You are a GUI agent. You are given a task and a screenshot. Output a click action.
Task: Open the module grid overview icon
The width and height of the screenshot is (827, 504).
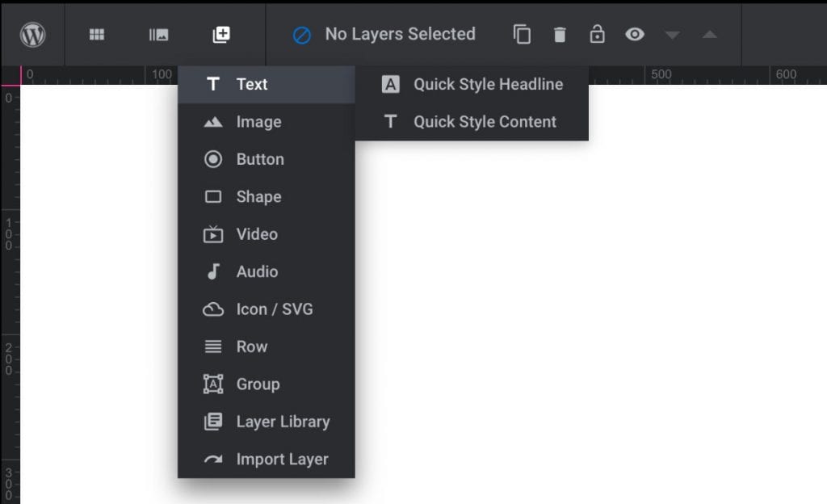[97, 35]
